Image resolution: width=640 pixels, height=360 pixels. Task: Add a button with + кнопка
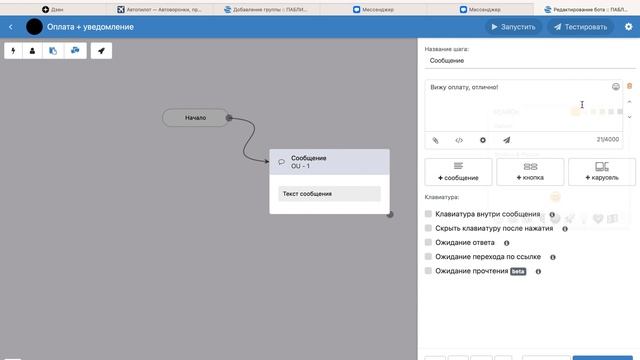530,172
